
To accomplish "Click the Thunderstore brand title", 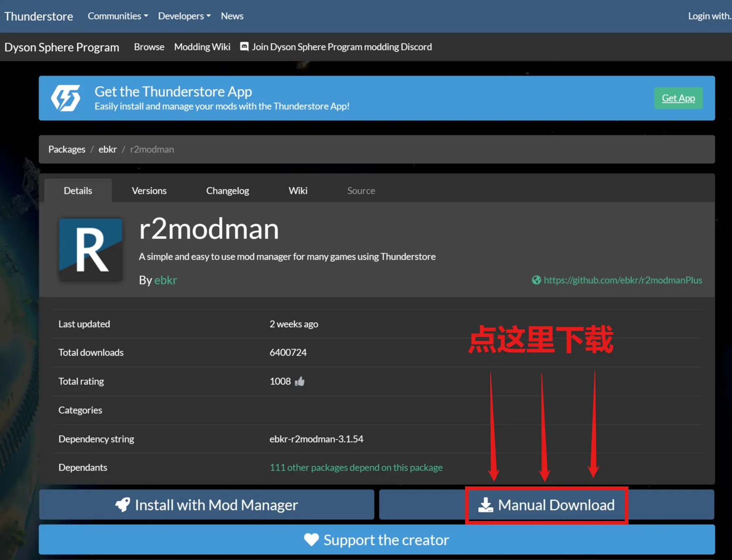I will coord(39,16).
